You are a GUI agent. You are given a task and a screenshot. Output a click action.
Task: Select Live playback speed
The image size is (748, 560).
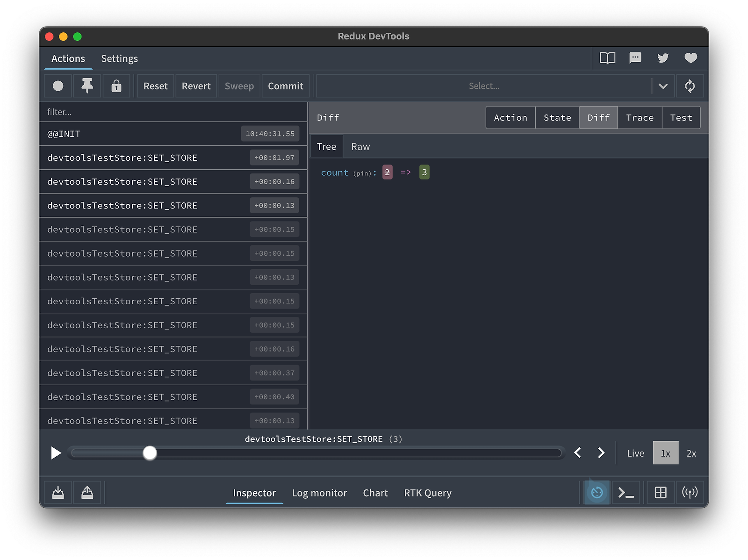click(635, 453)
